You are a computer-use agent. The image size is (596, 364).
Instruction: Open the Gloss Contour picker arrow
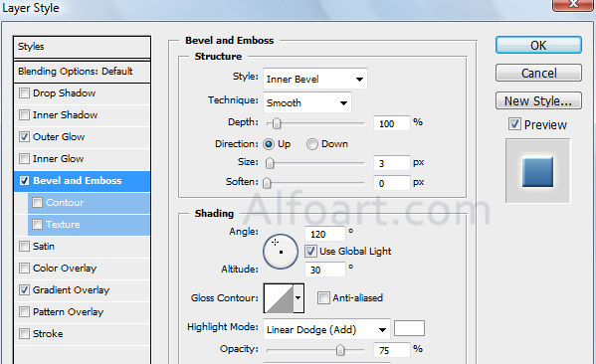click(298, 298)
